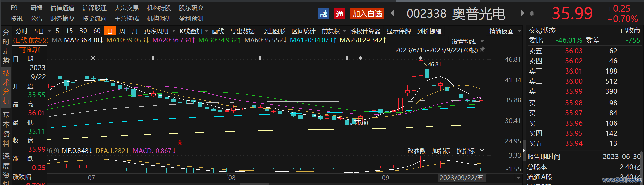The image size is (644, 185).
Task: Open the 机构持股 institutional holdings menu
Action: (x=159, y=8)
